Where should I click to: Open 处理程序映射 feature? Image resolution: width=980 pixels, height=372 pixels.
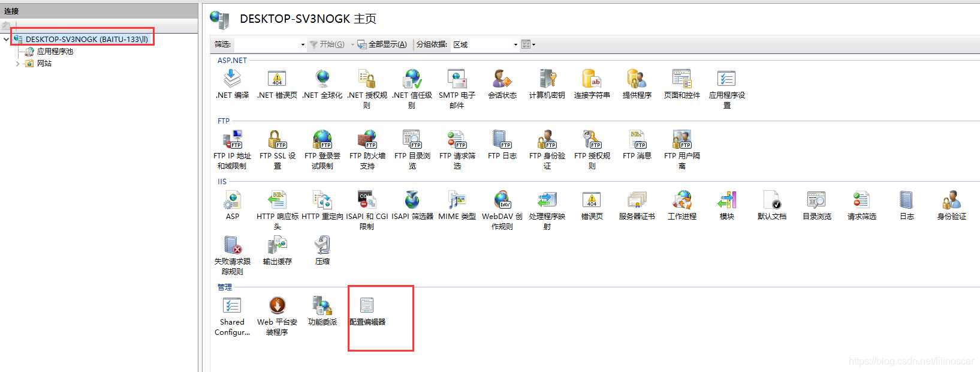click(x=547, y=210)
